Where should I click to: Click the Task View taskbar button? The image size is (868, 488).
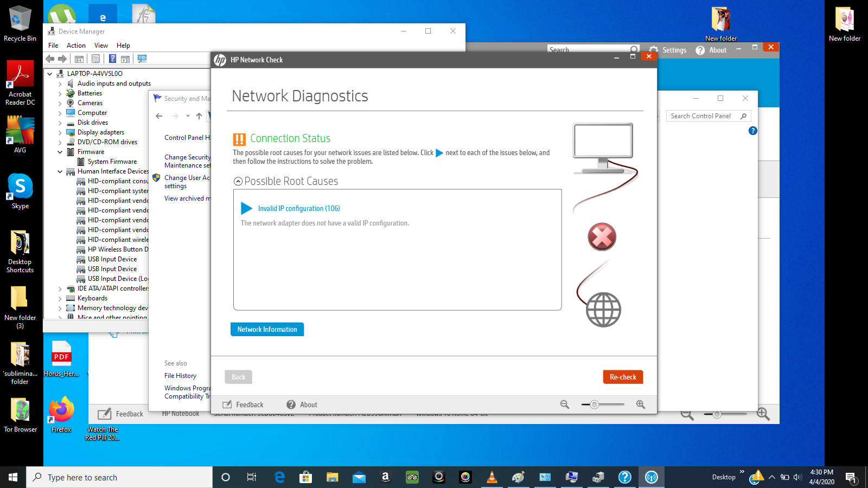pos(252,477)
